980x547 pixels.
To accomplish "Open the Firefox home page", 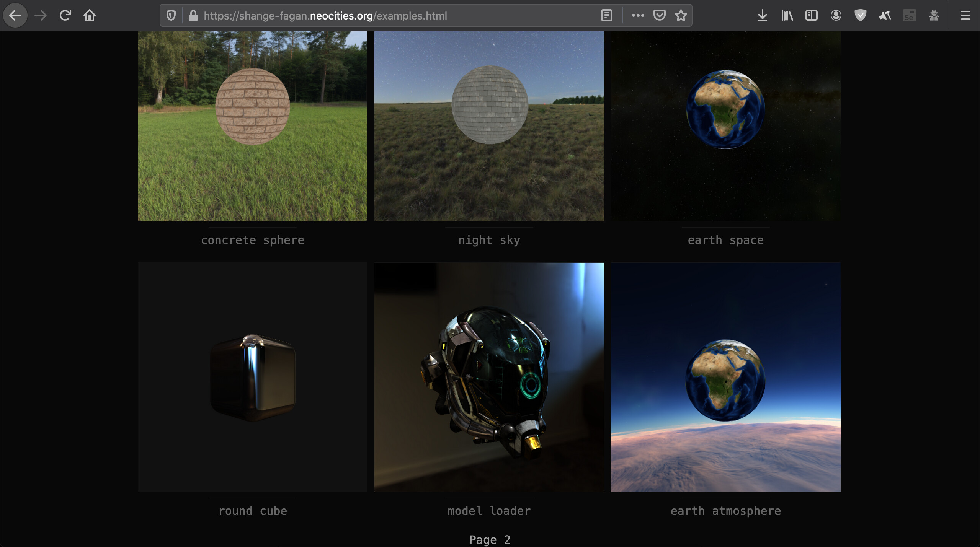I will pos(90,16).
